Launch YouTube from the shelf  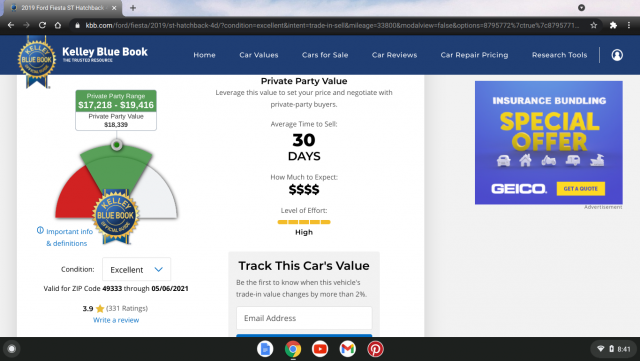pyautogui.click(x=320, y=349)
